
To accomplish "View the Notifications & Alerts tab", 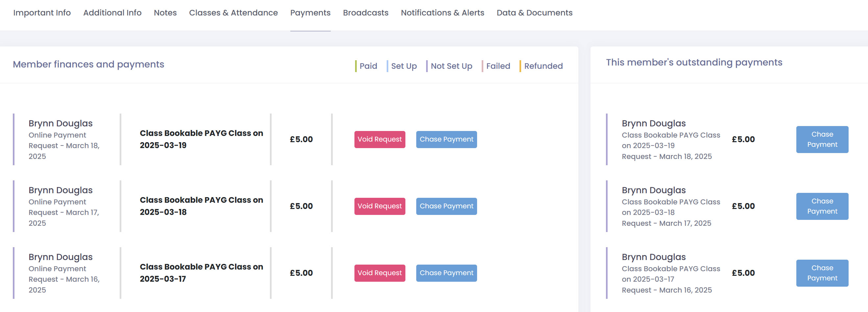I will point(442,13).
